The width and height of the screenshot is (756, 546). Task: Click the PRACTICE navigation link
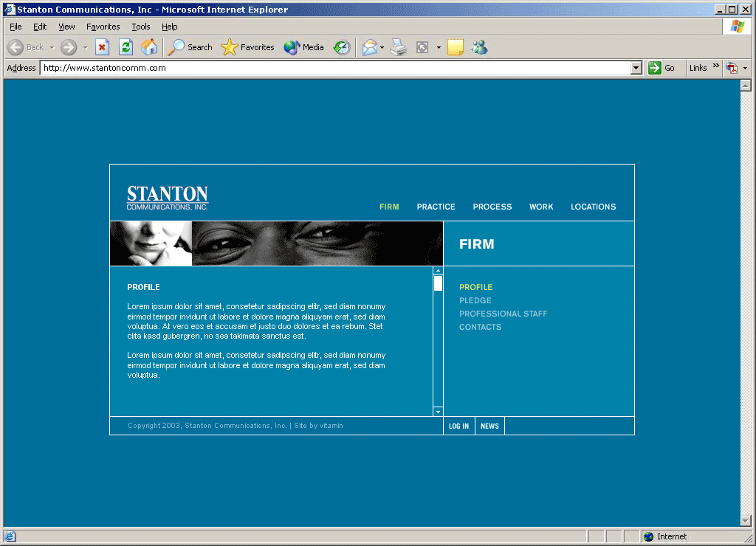(x=436, y=207)
